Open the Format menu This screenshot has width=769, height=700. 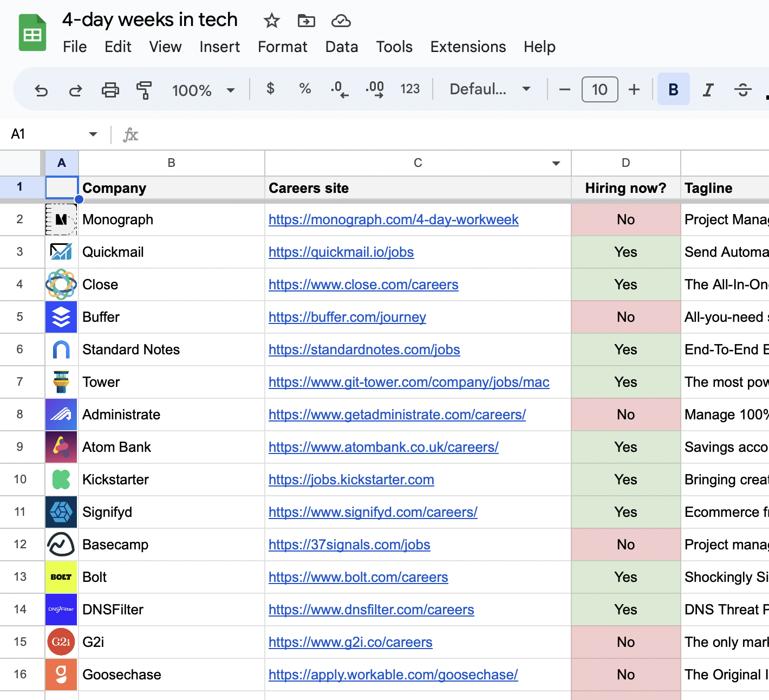point(282,47)
